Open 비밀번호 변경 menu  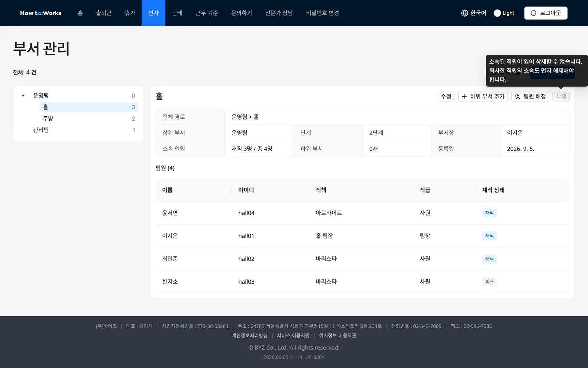[322, 13]
